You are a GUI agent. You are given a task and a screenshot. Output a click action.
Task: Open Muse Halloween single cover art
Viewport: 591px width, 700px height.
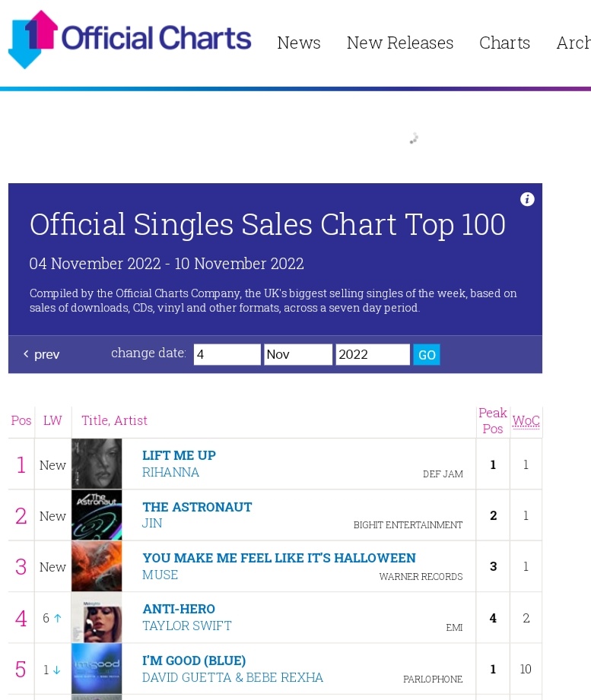[x=97, y=566]
